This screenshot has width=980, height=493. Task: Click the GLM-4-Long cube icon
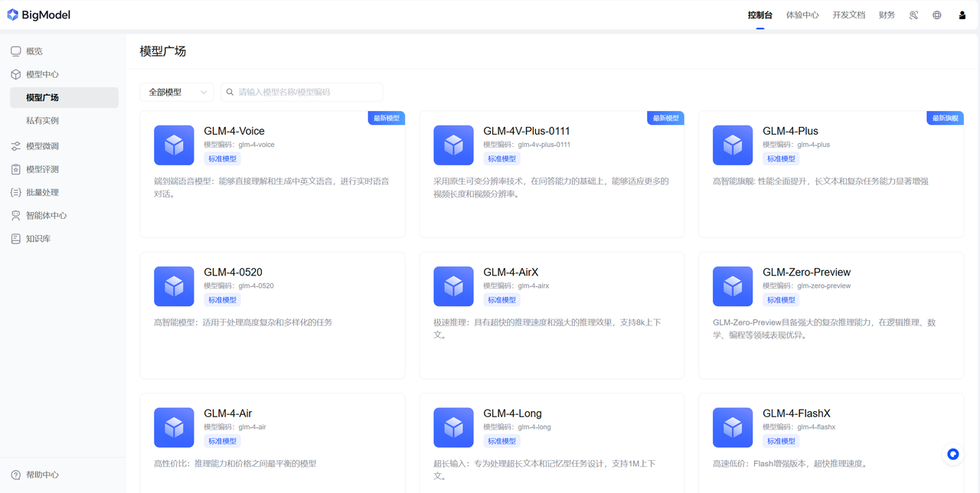453,427
